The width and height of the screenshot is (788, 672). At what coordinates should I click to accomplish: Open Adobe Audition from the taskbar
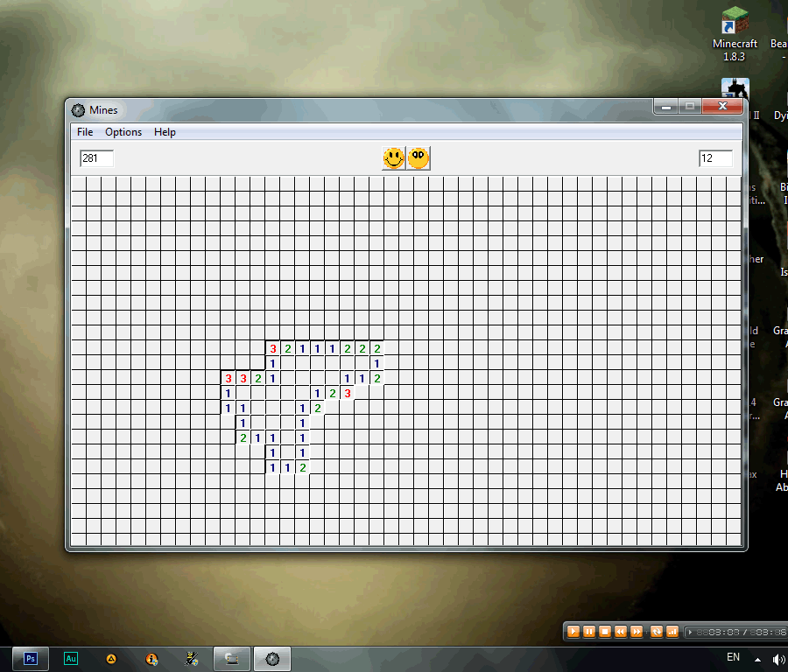click(71, 659)
